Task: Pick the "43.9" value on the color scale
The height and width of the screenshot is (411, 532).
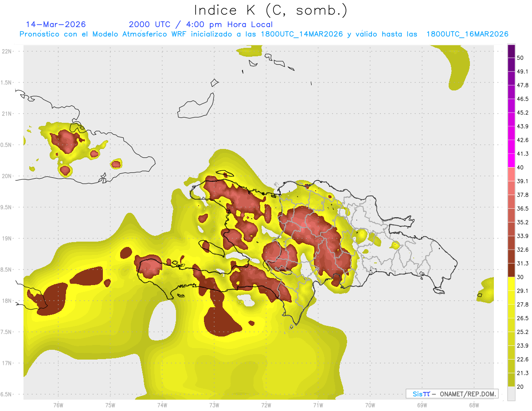Action: click(x=523, y=126)
